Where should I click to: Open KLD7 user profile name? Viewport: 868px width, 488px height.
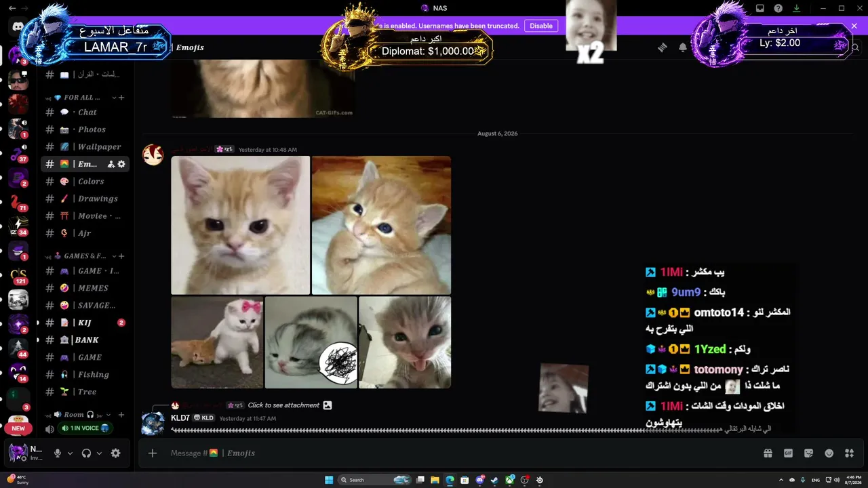[x=180, y=418]
